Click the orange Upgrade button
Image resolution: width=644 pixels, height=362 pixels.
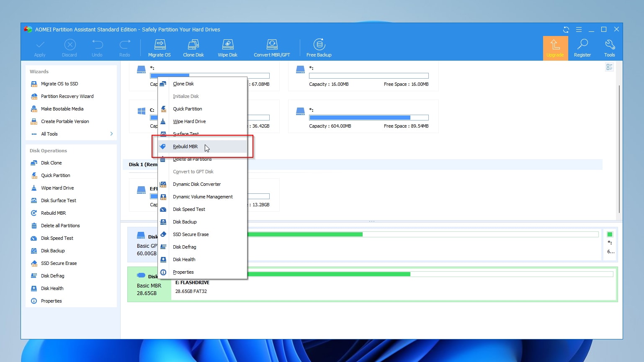pos(555,48)
